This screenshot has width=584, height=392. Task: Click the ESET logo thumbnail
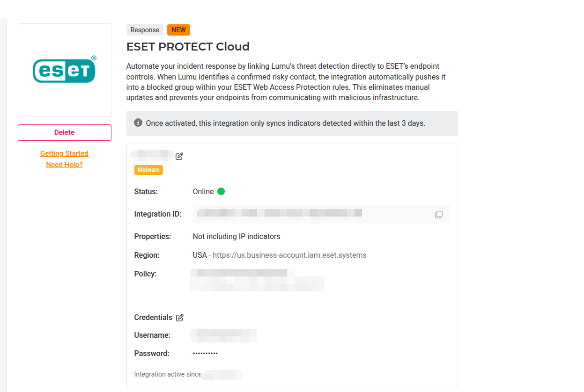tap(65, 70)
